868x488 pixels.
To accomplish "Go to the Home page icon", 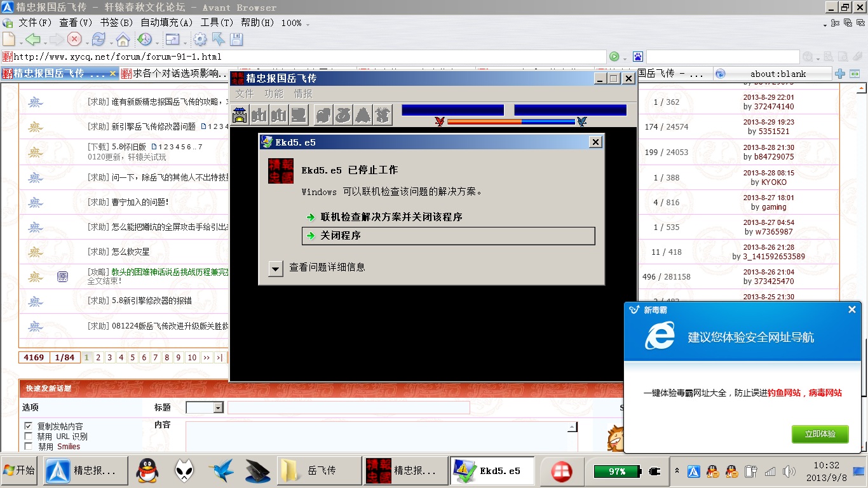I will [x=123, y=39].
